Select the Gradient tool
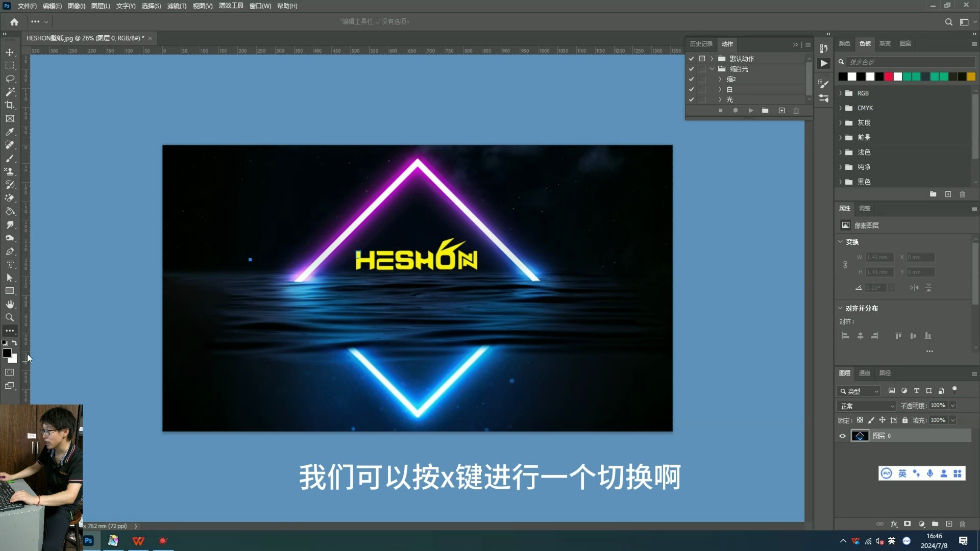 click(9, 211)
